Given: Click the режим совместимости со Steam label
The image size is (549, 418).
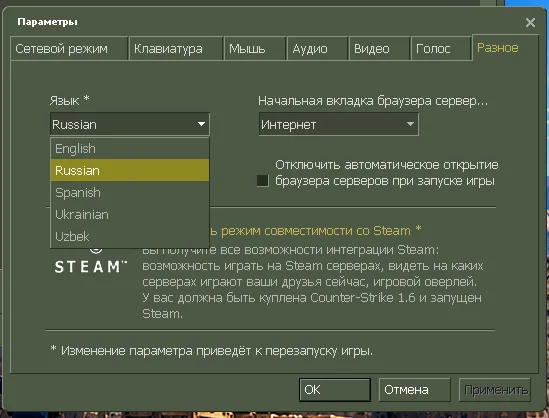Looking at the screenshot, I should (x=321, y=231).
